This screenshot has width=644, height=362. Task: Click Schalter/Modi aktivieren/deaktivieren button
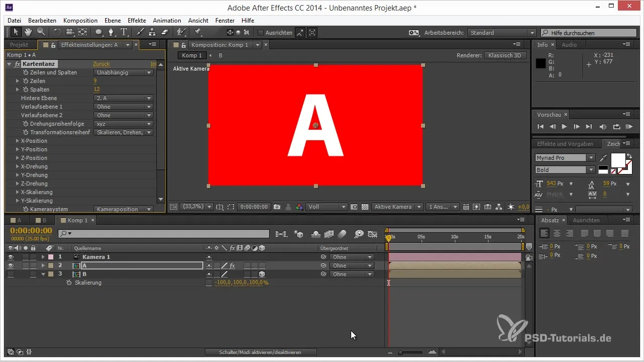point(261,352)
